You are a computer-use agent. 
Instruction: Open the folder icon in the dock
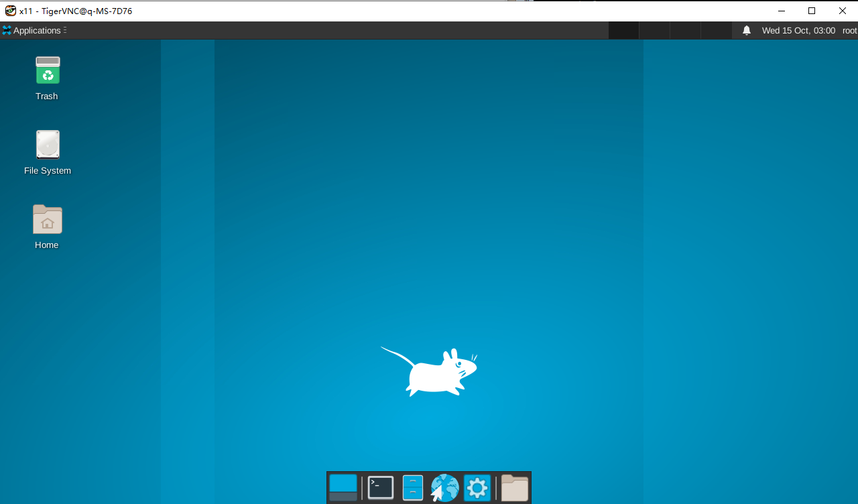tap(515, 488)
